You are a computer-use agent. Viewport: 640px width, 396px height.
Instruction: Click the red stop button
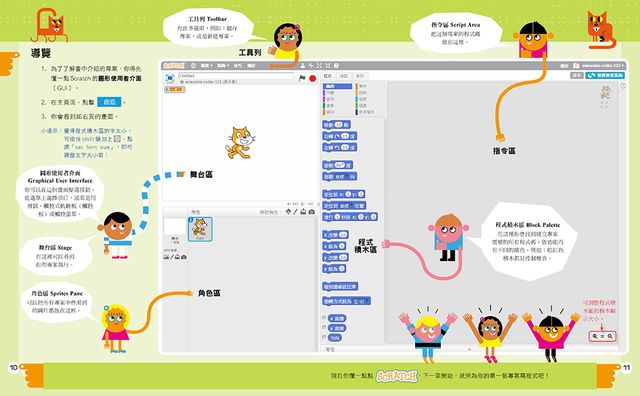tap(313, 78)
